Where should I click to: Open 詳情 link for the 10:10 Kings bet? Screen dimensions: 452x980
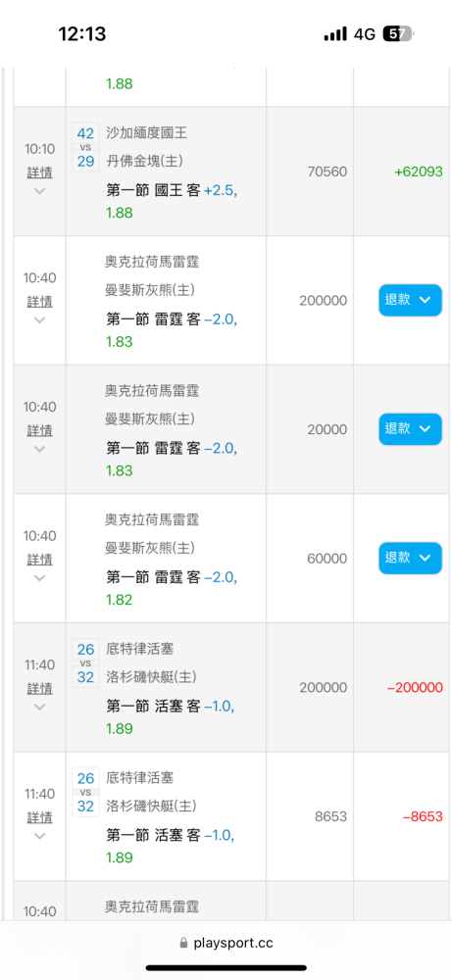point(39,171)
